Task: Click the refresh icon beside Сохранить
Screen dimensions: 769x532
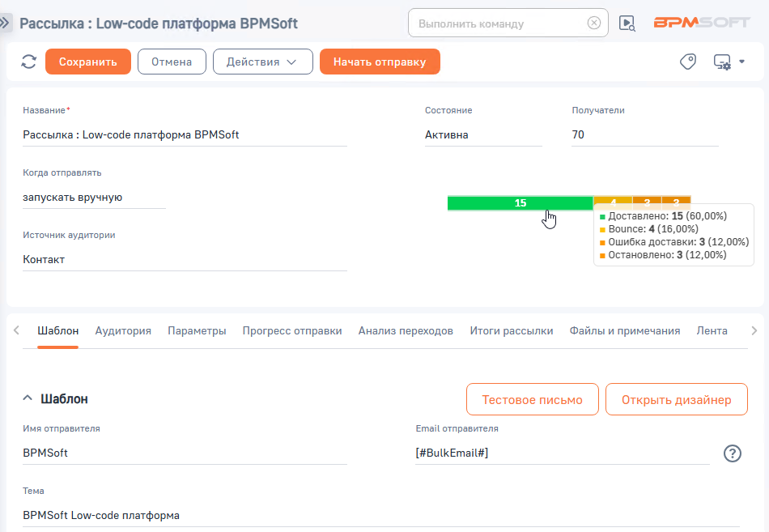Action: click(29, 62)
